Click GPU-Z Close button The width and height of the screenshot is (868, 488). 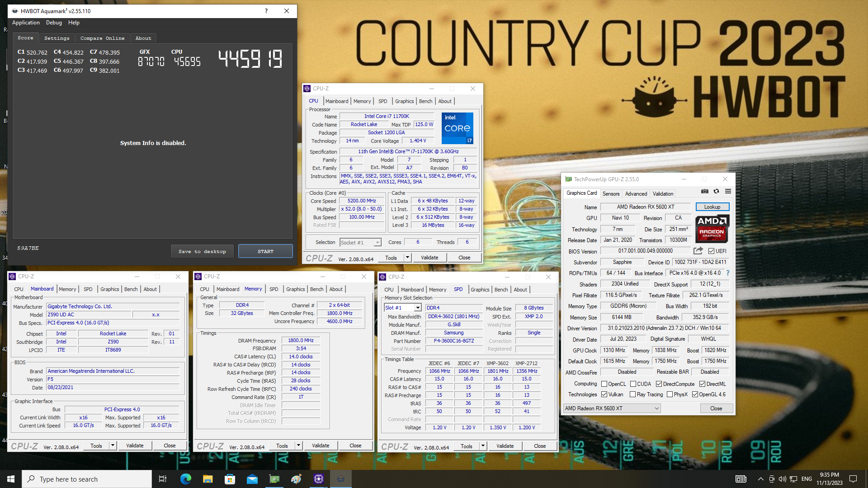pyautogui.click(x=716, y=408)
